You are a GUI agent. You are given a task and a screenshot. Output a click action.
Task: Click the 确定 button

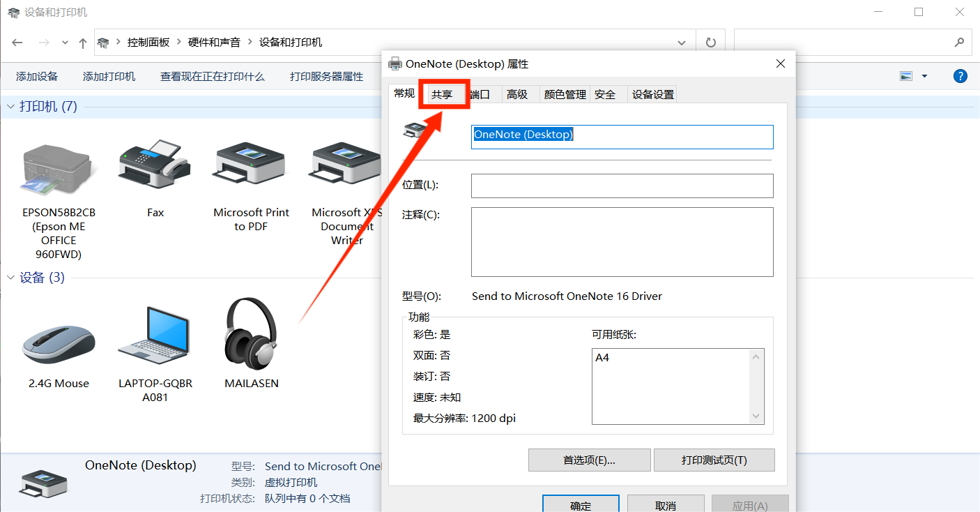click(x=581, y=504)
